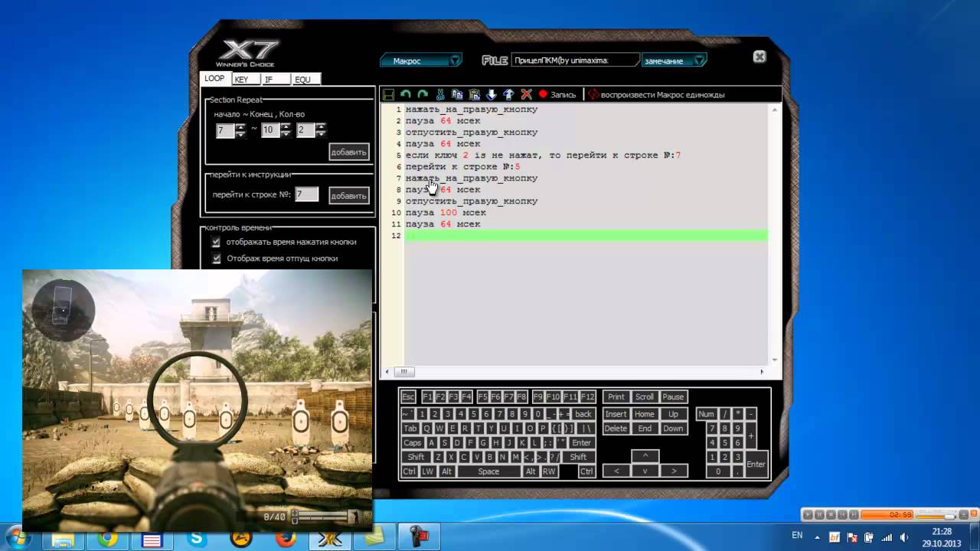Click the game preview video thumbnail
The height and width of the screenshot is (551, 980).
198,399
